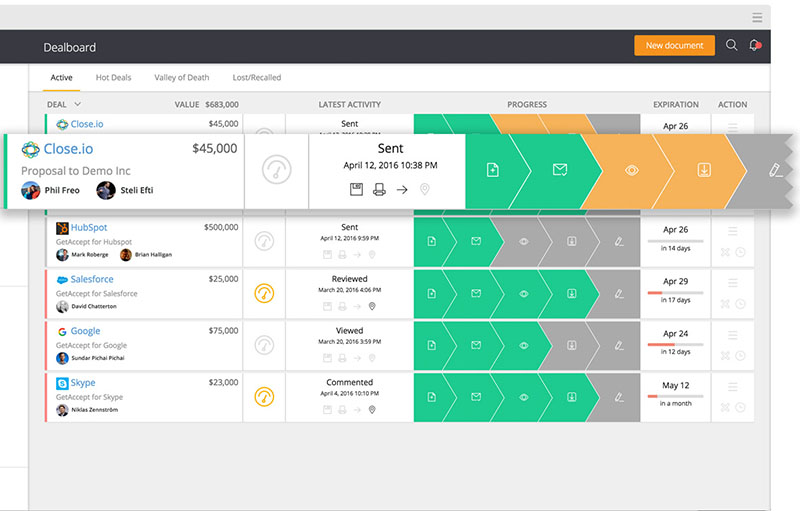Open the action menu for HubSpot row
The width and height of the screenshot is (800, 511).
tap(733, 231)
